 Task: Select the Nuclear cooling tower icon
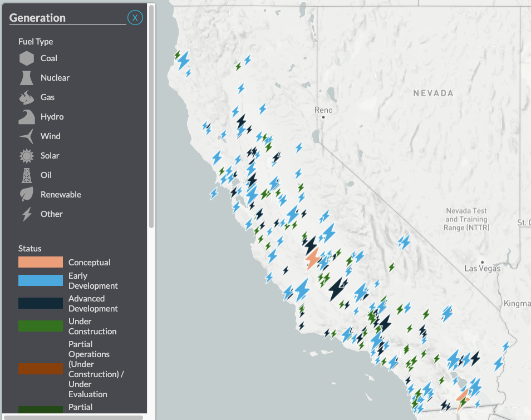click(x=27, y=77)
